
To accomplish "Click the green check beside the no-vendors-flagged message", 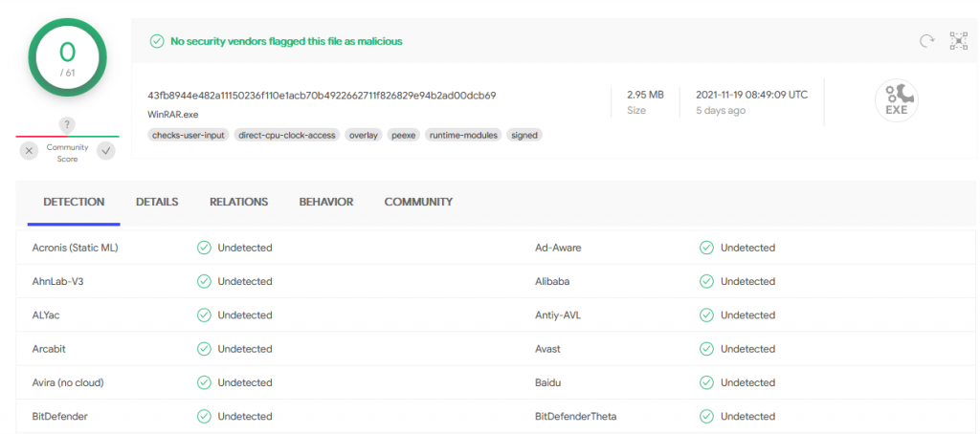I will pos(156,41).
